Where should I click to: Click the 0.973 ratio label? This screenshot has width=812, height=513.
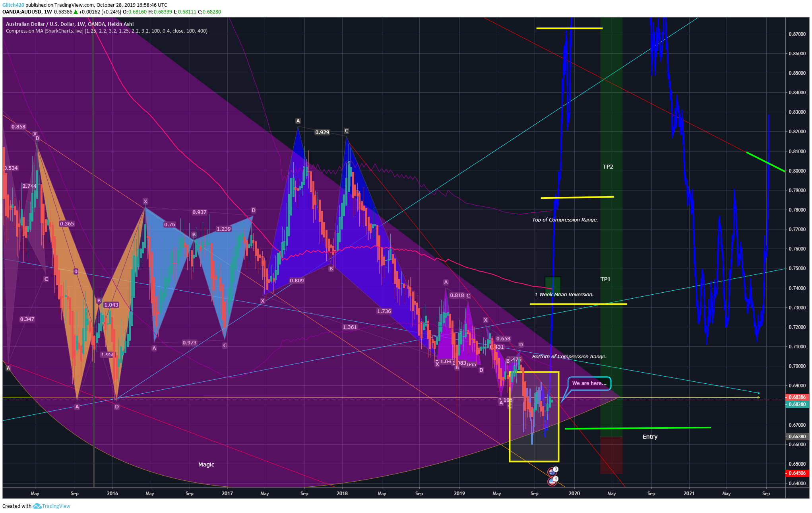point(190,343)
